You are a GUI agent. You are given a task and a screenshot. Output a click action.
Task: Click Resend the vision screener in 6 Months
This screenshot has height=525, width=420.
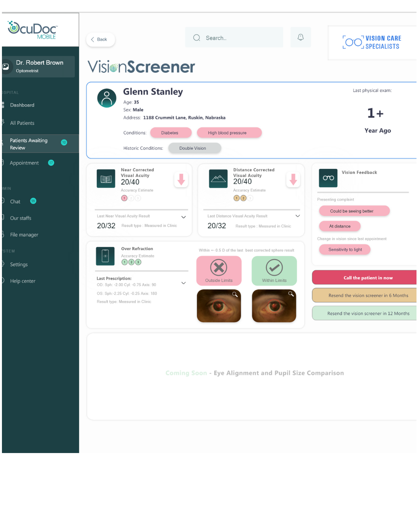[x=368, y=295]
